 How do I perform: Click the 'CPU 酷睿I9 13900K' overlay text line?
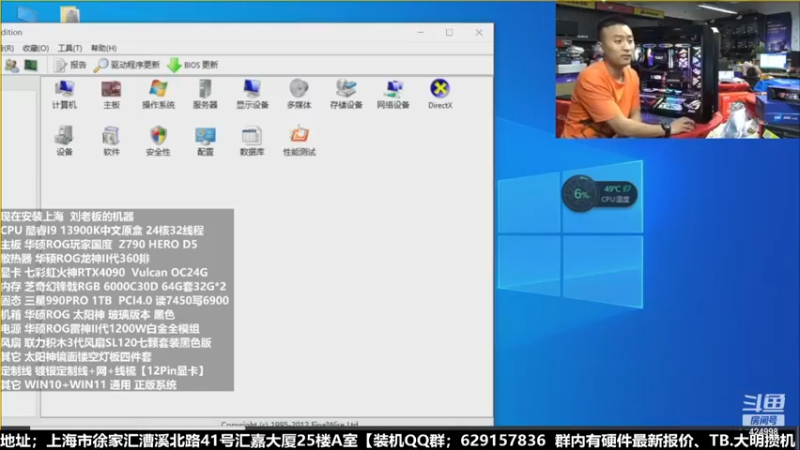click(x=103, y=230)
